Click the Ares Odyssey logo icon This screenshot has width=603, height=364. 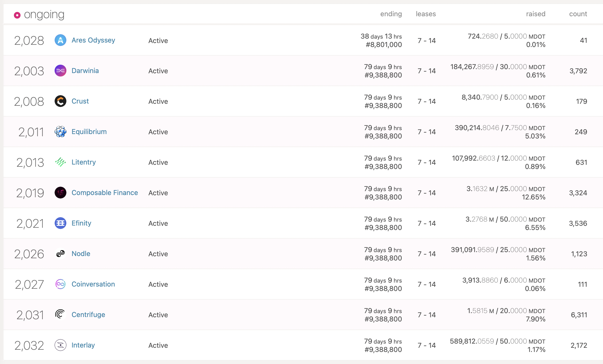[60, 40]
